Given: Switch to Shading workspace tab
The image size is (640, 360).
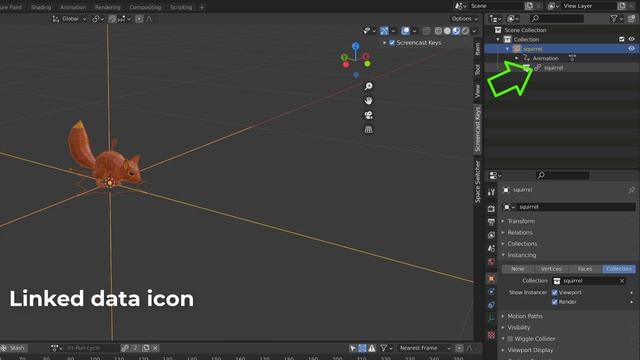Looking at the screenshot, I should [41, 7].
